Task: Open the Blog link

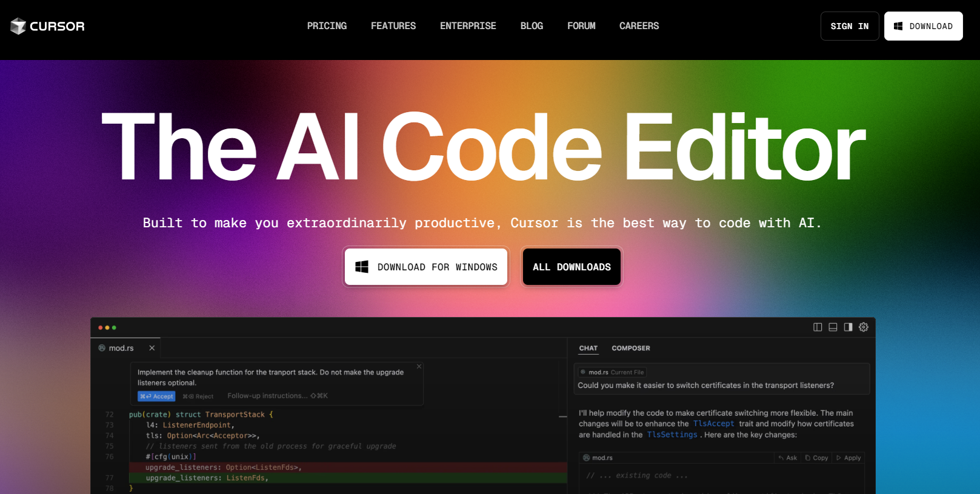Action: click(x=532, y=26)
